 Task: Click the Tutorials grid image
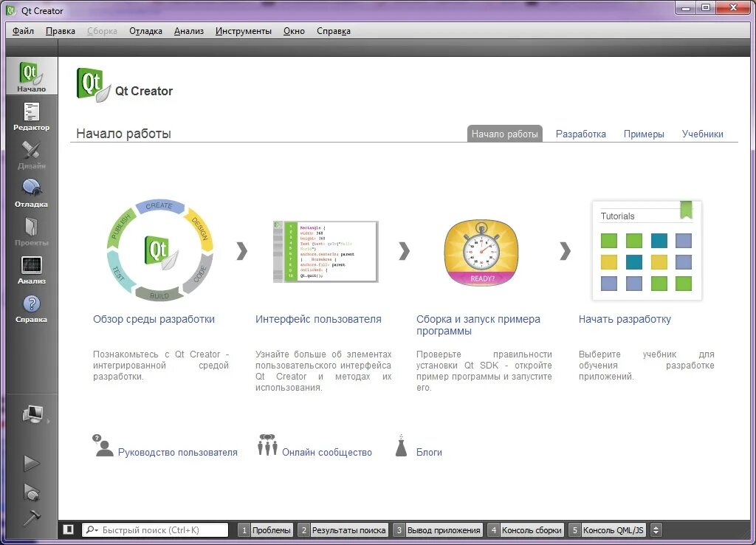coord(647,251)
